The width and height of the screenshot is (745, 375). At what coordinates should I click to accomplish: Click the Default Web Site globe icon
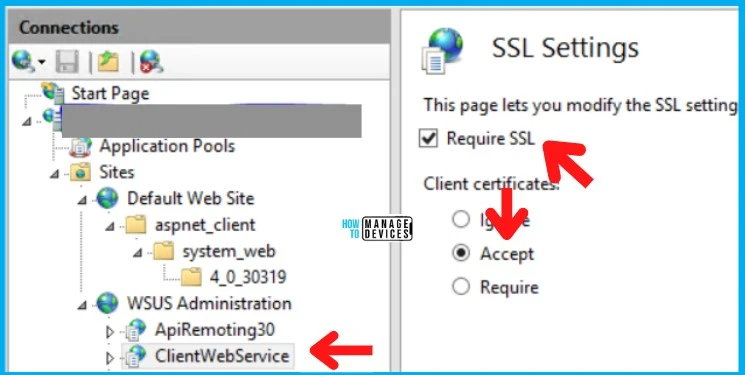107,198
